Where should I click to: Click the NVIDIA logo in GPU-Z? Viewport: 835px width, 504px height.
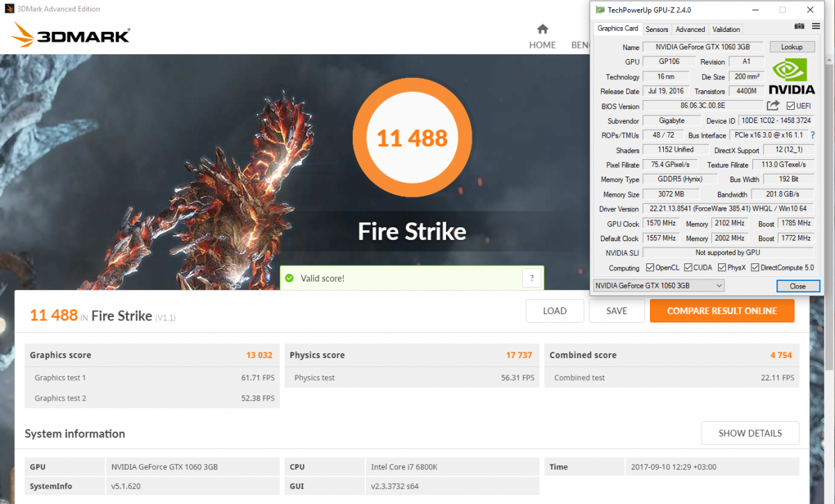pos(791,76)
